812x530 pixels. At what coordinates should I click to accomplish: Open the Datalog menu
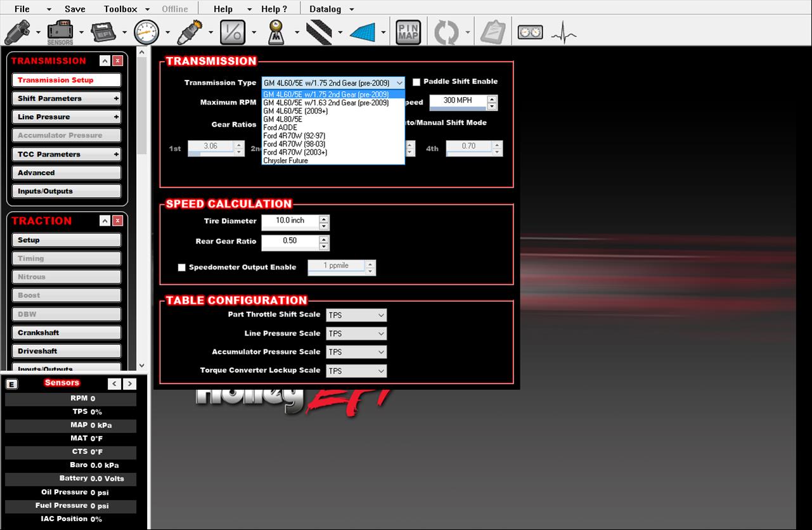[325, 9]
